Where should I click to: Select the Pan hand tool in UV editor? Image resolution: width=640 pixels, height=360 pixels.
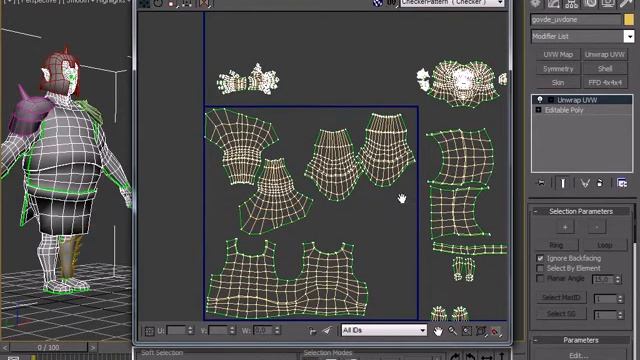tap(438, 331)
